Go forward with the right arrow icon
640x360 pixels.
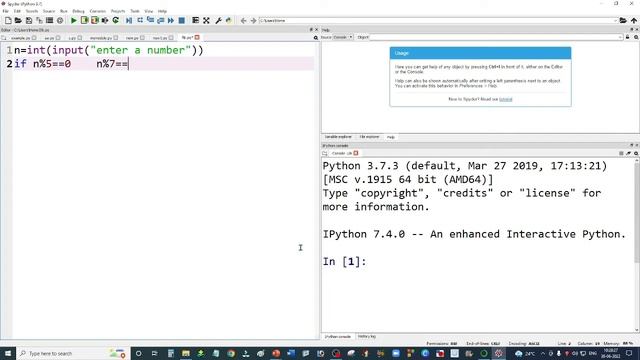(253, 20)
